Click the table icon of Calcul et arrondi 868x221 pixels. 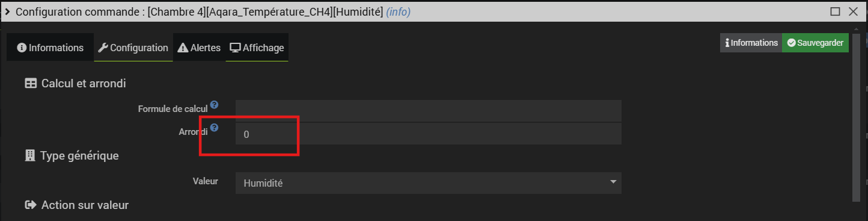(31, 84)
